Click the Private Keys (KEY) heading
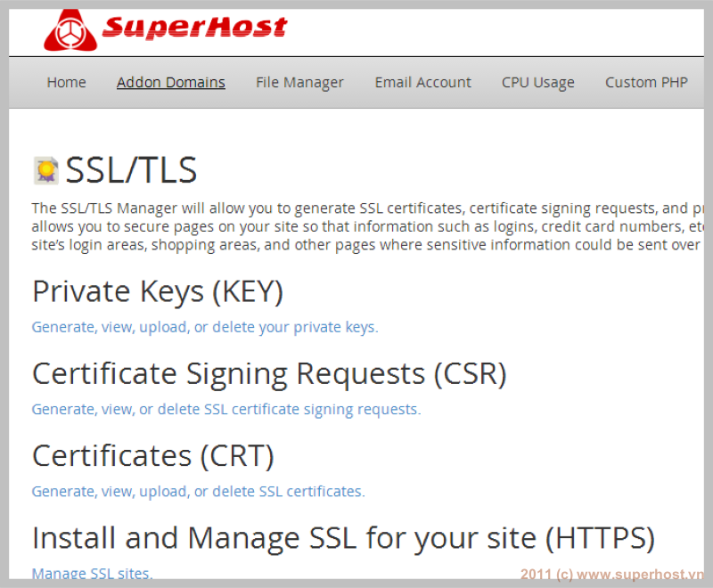 [x=159, y=291]
